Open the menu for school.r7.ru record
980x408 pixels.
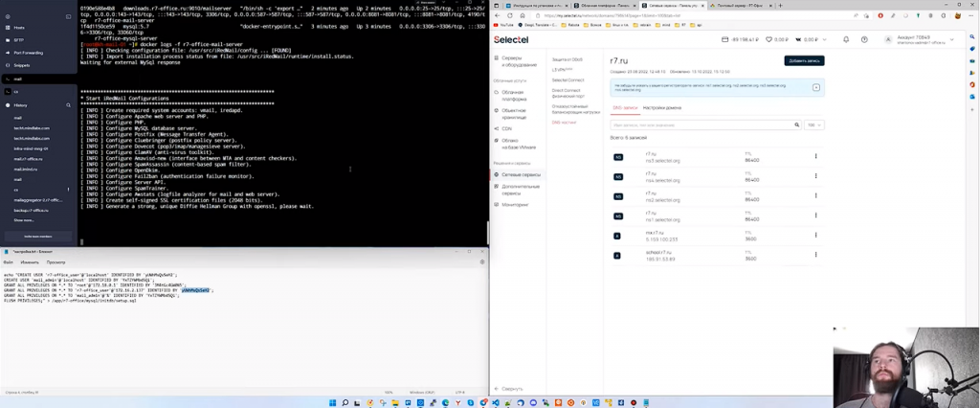pos(815,255)
